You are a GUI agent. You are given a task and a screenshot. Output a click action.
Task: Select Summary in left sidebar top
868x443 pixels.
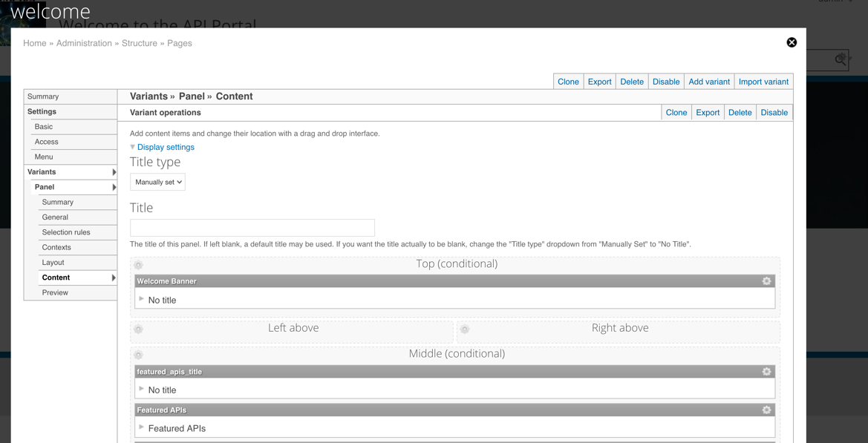[x=71, y=96]
